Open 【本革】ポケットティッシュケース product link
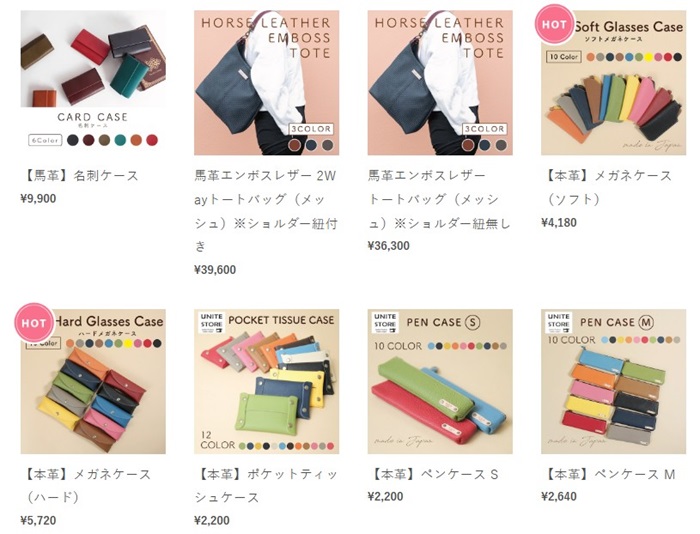Screen dimensions: 700x534 click(266, 485)
